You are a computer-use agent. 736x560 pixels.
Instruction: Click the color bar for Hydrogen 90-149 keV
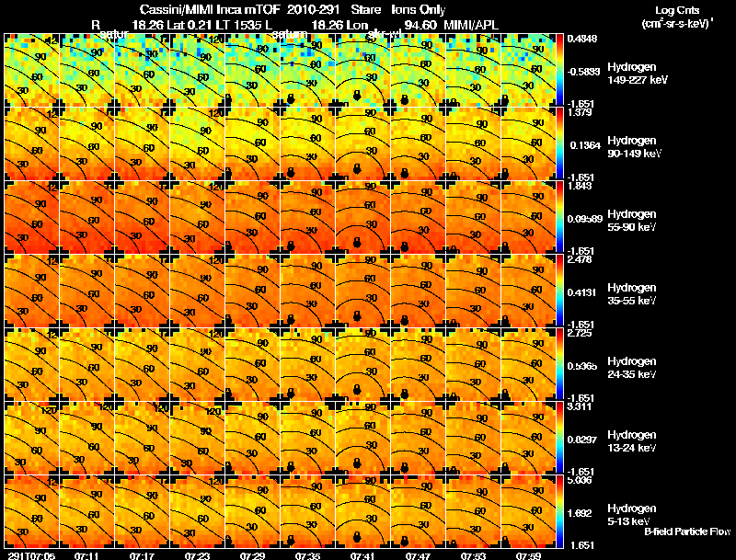(x=559, y=143)
